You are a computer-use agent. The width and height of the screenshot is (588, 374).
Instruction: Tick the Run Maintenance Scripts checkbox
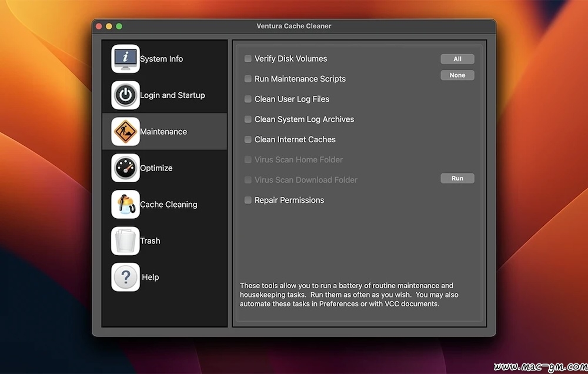click(x=248, y=79)
